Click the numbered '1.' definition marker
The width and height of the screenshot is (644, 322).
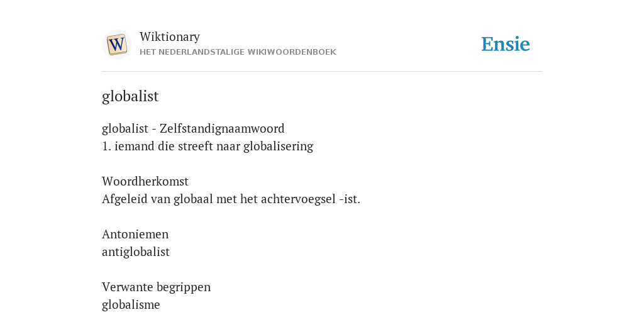pyautogui.click(x=106, y=146)
